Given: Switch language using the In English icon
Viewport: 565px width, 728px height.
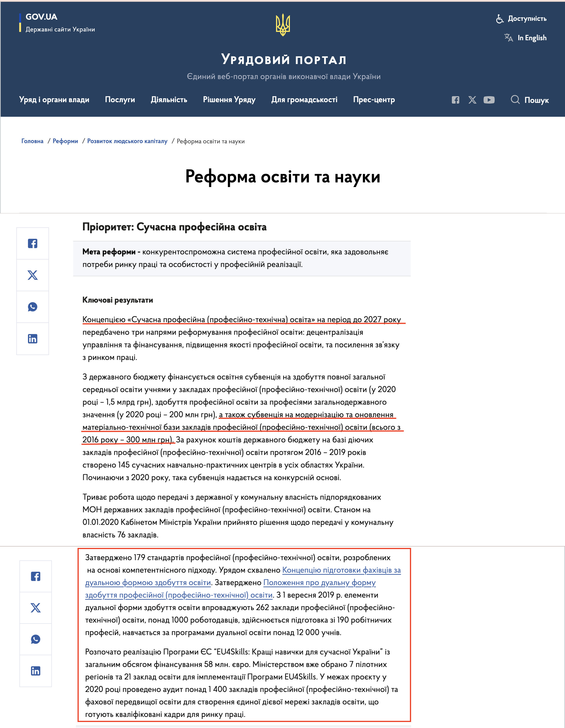Looking at the screenshot, I should (x=508, y=38).
